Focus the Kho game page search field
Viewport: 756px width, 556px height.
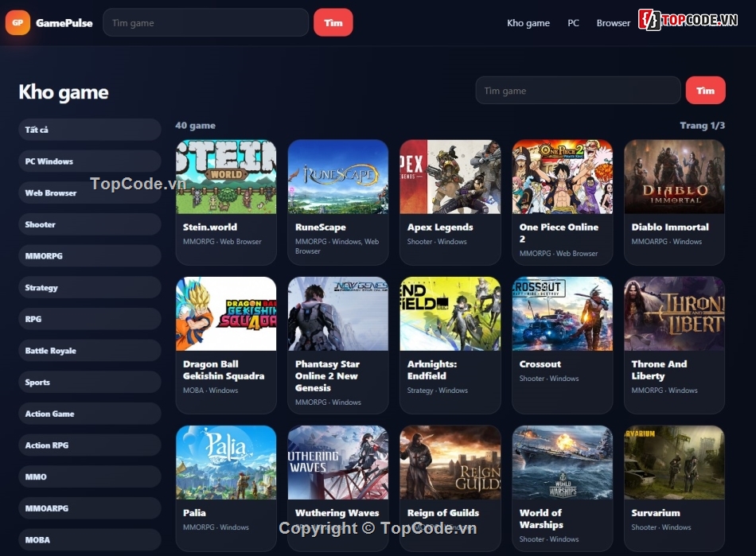point(578,91)
